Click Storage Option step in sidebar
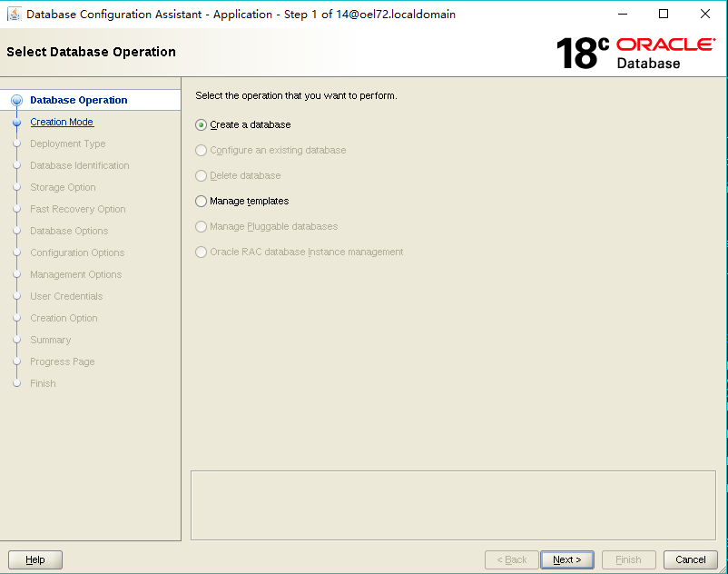 [x=63, y=187]
